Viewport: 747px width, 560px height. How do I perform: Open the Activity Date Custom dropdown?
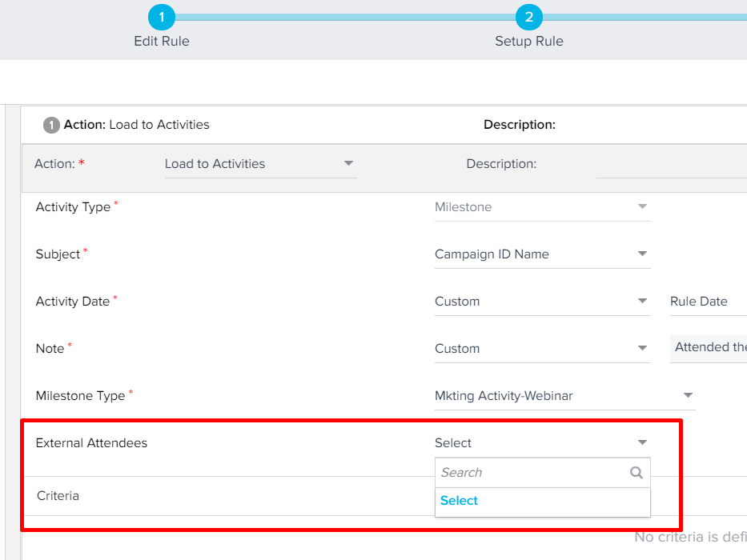(542, 302)
